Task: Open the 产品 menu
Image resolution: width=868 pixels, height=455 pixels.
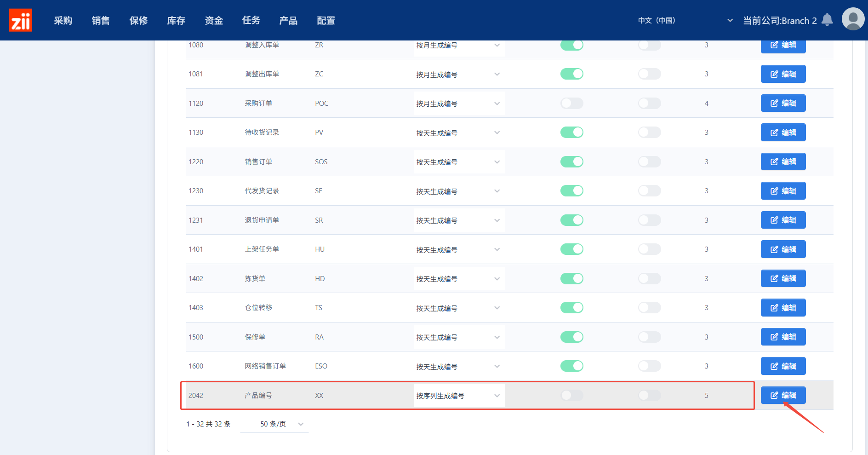Action: point(288,20)
